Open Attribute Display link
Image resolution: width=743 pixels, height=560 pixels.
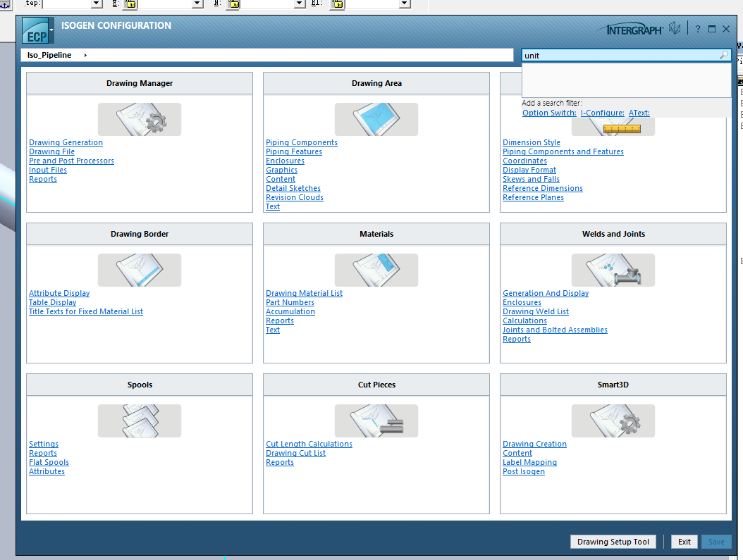coord(59,293)
